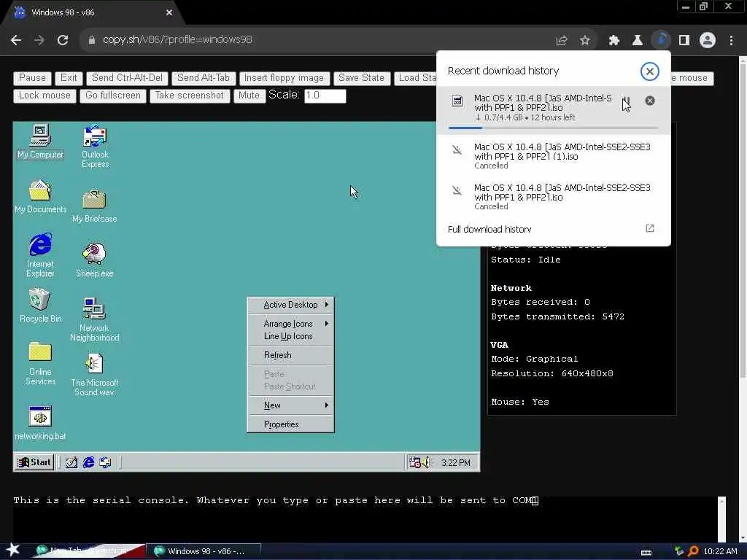The height and width of the screenshot is (560, 747).
Task: Click the Pause emulator button
Action: pos(32,78)
